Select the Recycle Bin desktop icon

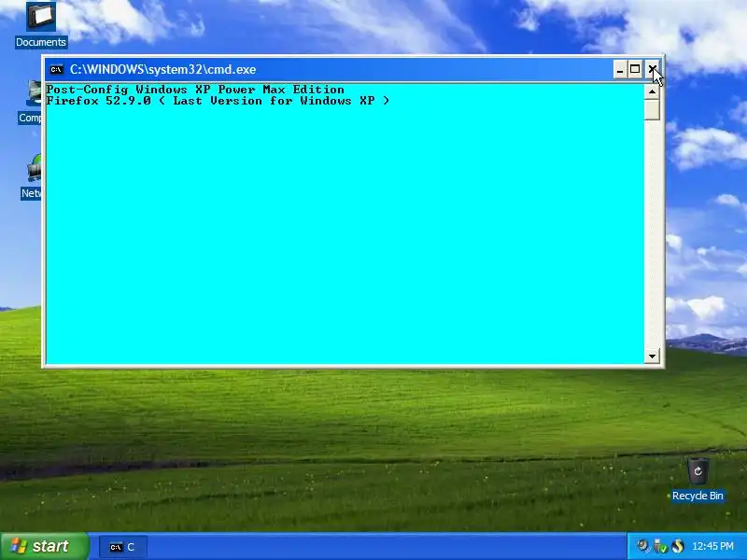pyautogui.click(x=698, y=480)
